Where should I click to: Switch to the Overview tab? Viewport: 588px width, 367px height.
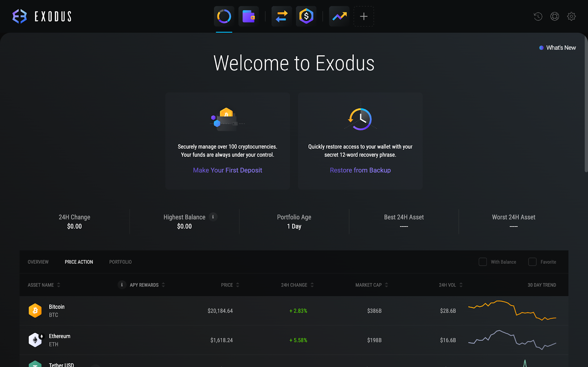[38, 262]
